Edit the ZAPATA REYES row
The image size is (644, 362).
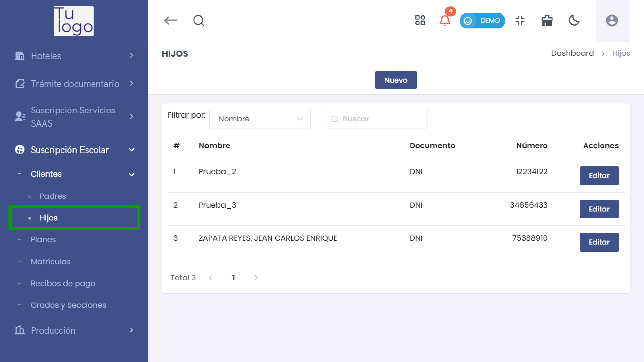pos(599,242)
